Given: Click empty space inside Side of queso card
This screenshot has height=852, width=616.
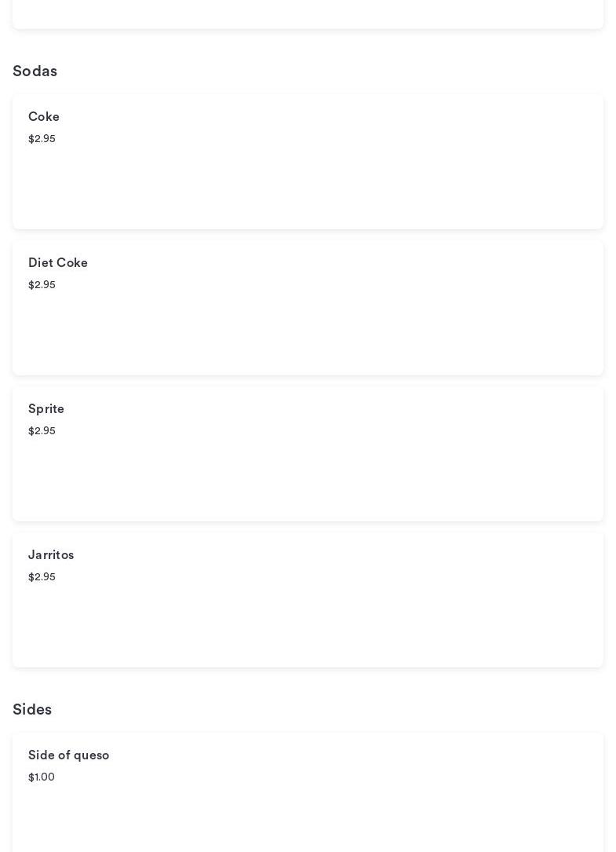Looking at the screenshot, I should (314, 817).
